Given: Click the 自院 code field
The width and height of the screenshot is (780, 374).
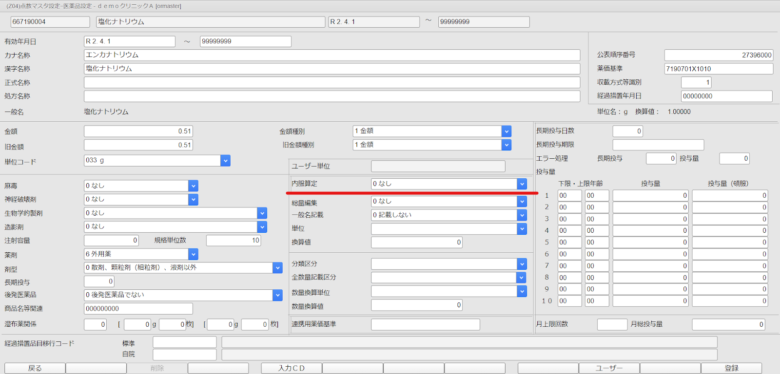Looking at the screenshot, I should [185, 355].
